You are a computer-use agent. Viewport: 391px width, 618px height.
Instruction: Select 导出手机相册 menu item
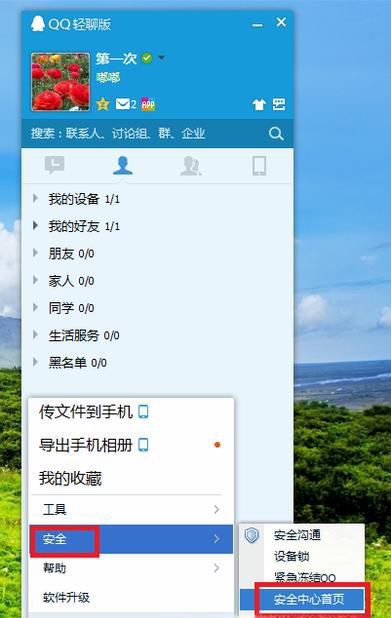pos(131,445)
